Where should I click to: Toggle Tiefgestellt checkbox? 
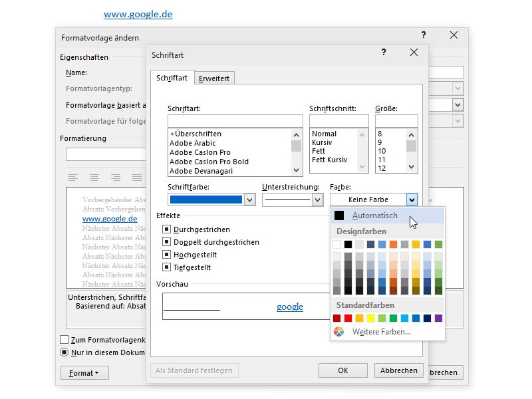(x=166, y=267)
